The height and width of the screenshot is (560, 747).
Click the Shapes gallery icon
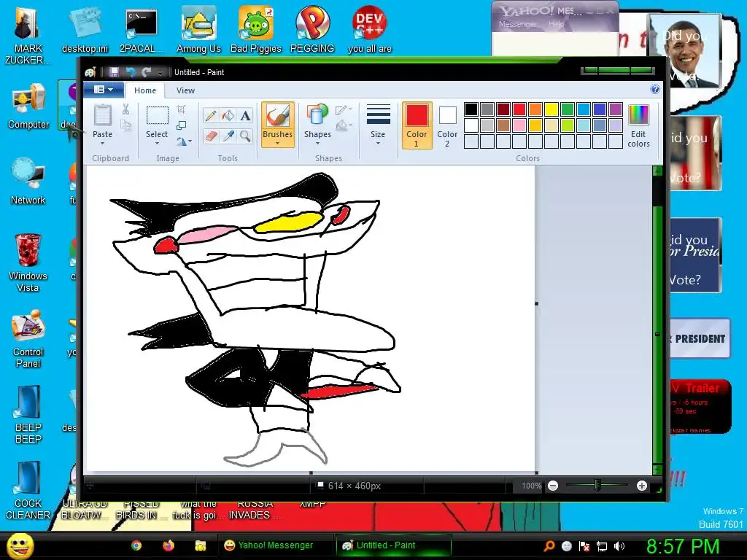pos(317,116)
